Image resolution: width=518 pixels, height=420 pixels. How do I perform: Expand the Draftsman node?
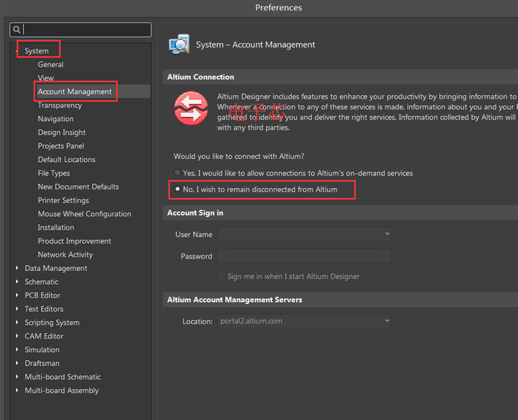(x=17, y=363)
